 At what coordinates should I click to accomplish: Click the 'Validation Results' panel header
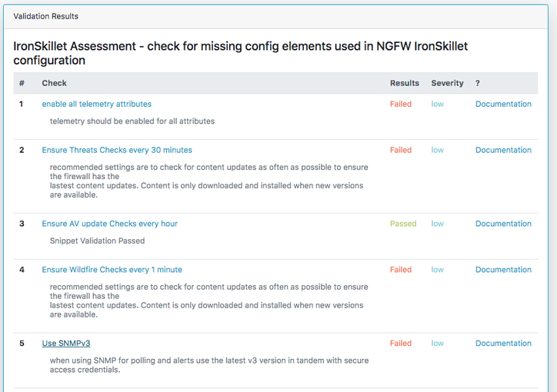pyautogui.click(x=45, y=16)
